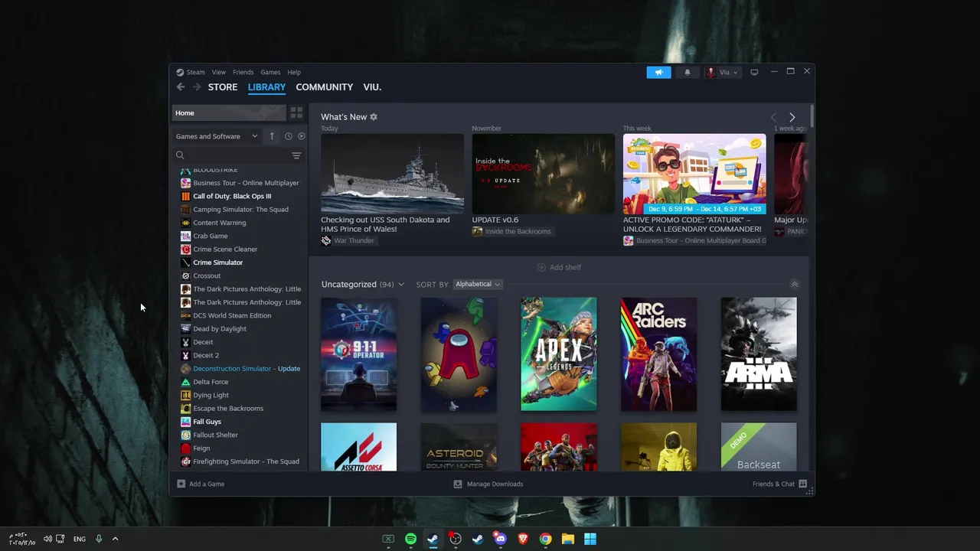
Task: Click the War Thunder icon under news
Action: (x=326, y=240)
